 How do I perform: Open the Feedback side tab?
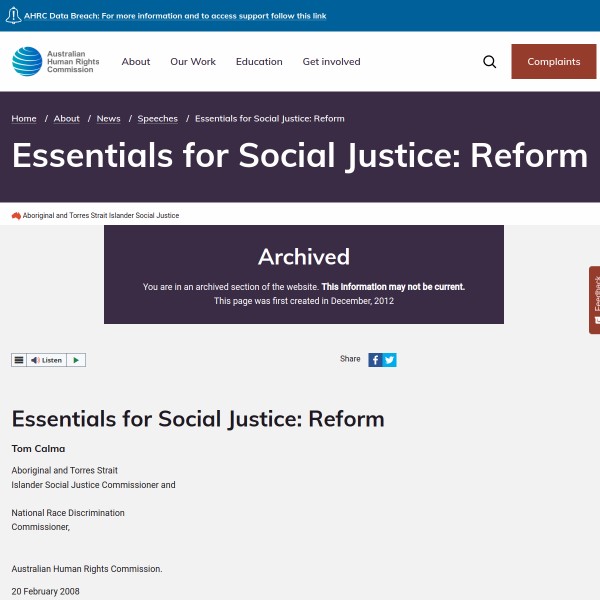[594, 299]
